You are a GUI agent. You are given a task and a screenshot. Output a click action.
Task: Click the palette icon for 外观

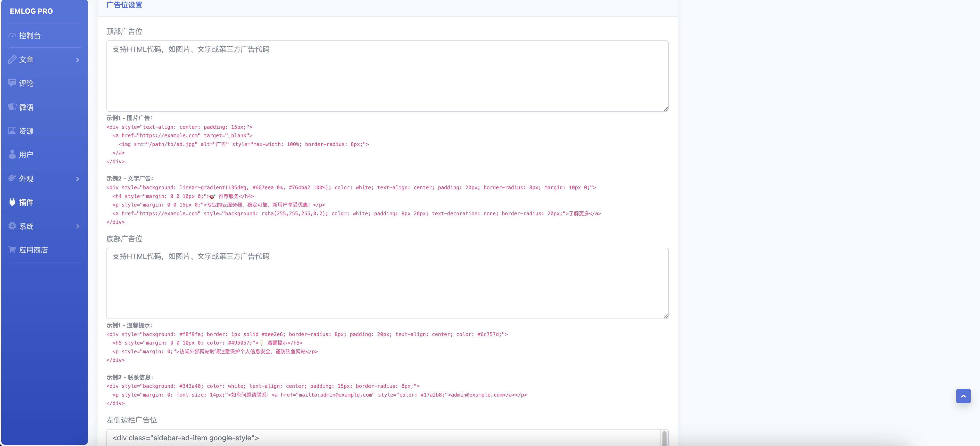click(x=12, y=178)
